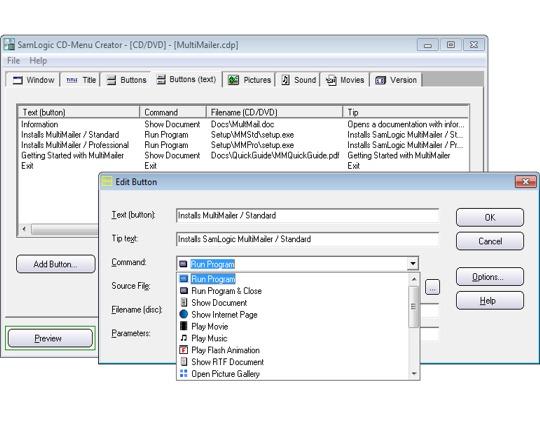Click the Run Program list item icon
The height and width of the screenshot is (423, 540).
click(184, 278)
